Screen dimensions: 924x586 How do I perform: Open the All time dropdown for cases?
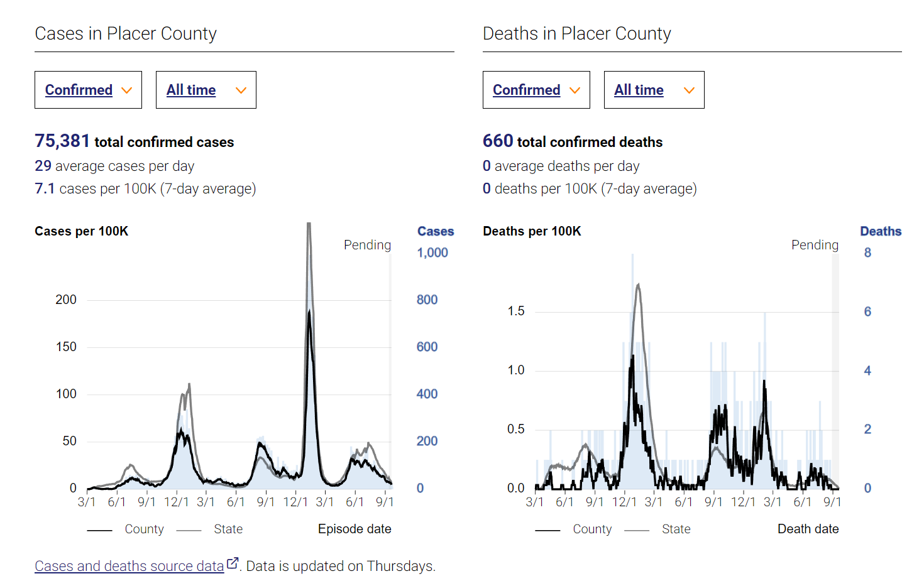(206, 90)
